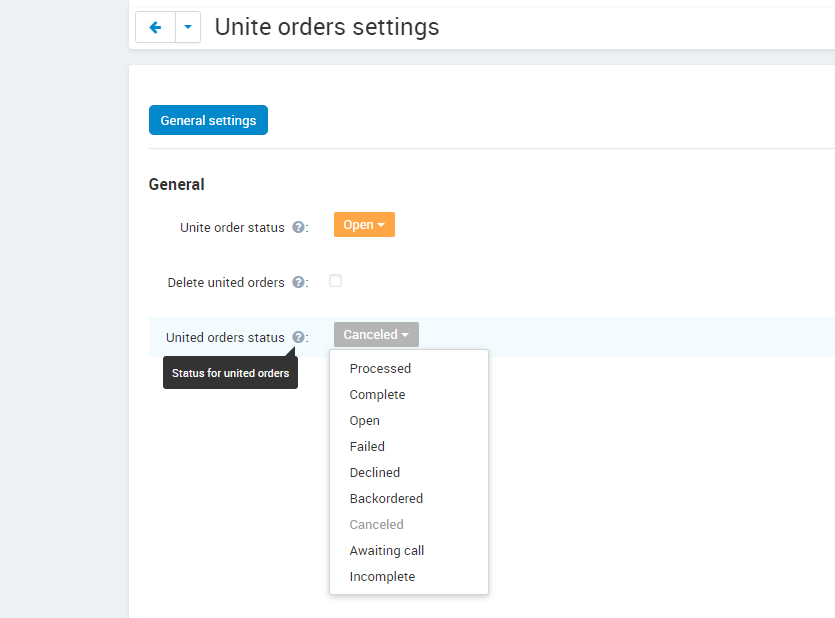The image size is (835, 618).
Task: Collapse the gray Canceled status dropdown
Action: tap(376, 334)
